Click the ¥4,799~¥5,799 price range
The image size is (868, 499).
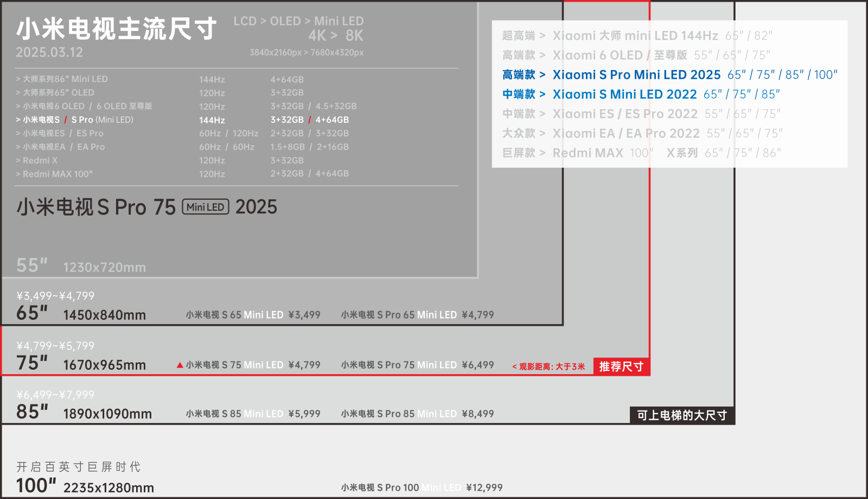click(55, 346)
